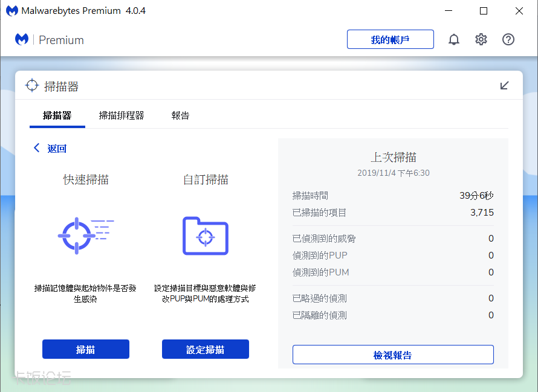Open 檢視報告 for the last scan
Image resolution: width=538 pixels, height=392 pixels.
(x=393, y=355)
